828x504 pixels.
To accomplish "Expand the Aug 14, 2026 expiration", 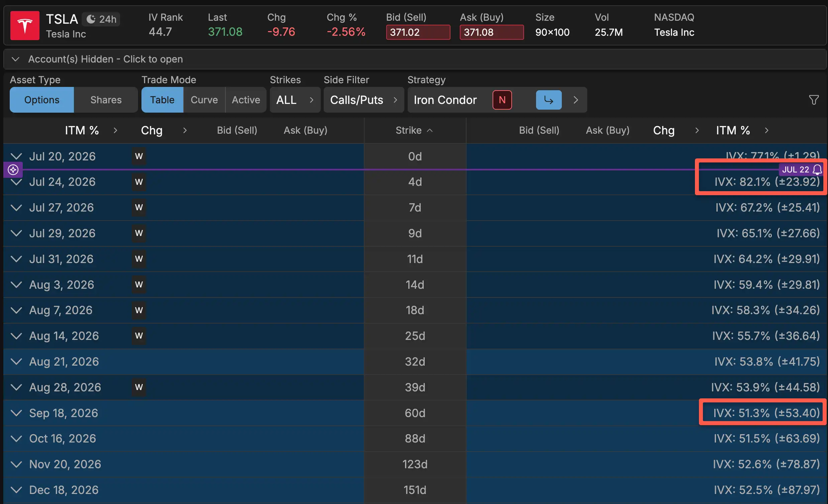I will [16, 336].
